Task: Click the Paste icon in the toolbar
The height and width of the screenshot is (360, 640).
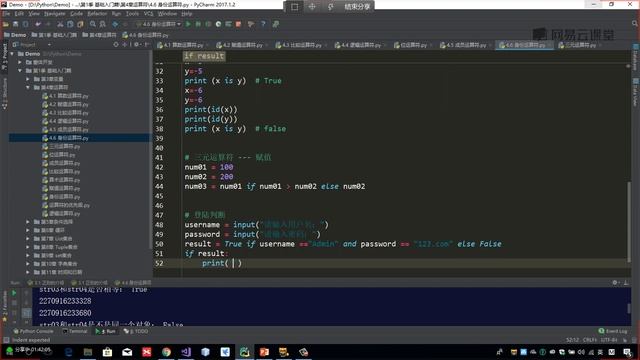Action: coord(80,24)
